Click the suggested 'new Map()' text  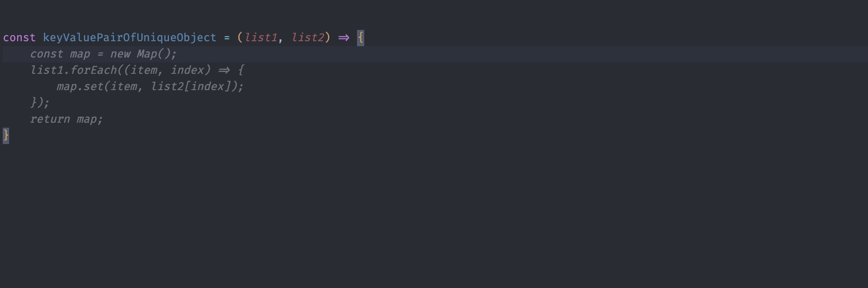(x=143, y=54)
